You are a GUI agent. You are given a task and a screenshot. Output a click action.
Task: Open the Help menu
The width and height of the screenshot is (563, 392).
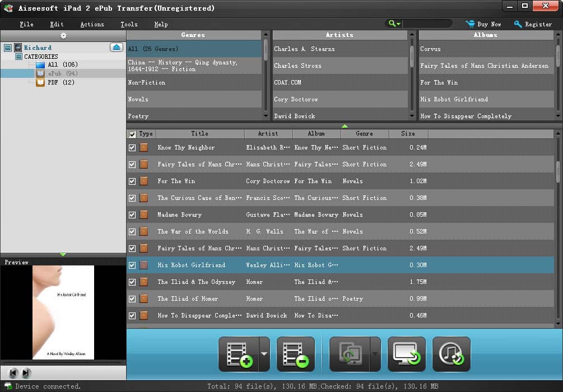point(161,24)
